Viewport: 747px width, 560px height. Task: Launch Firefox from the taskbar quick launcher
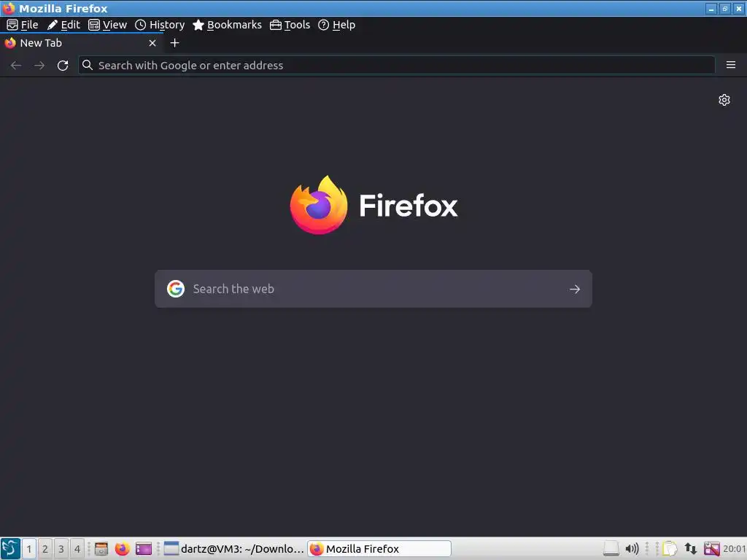(x=123, y=548)
